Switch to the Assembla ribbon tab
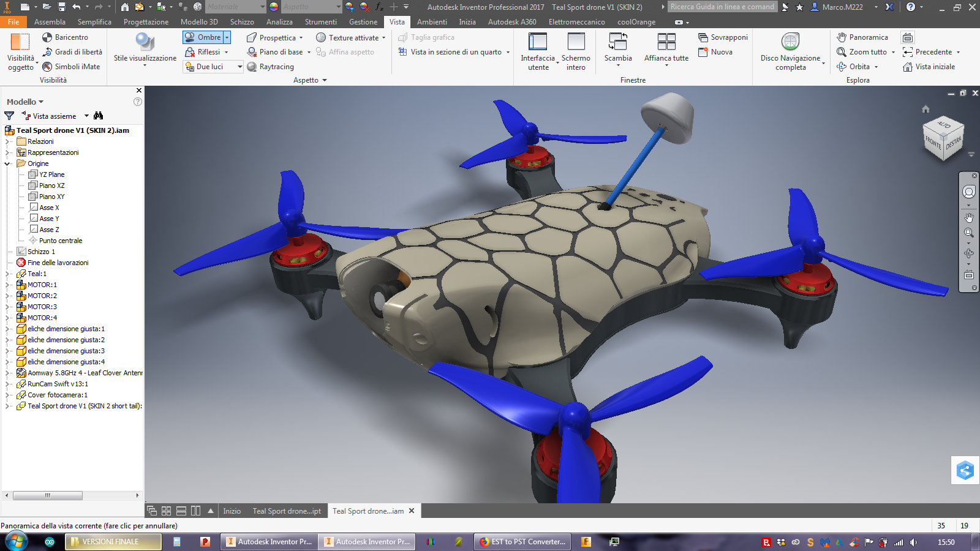 pyautogui.click(x=50, y=21)
